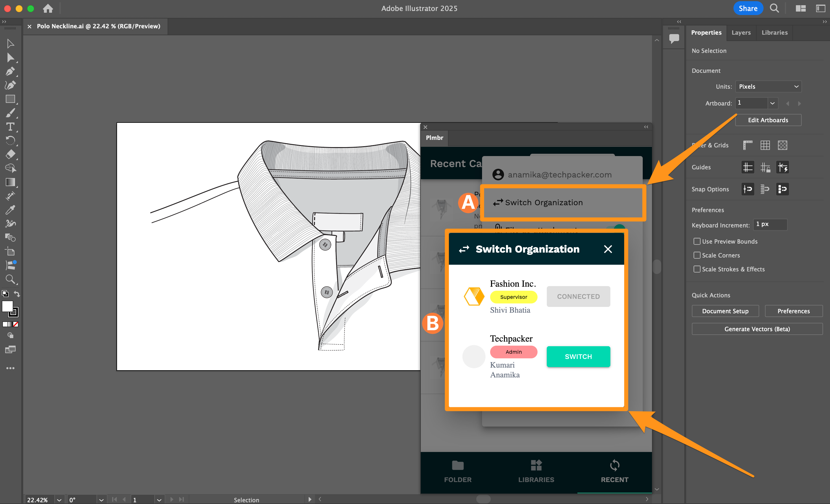The image size is (830, 504).
Task: Click the blue Share button
Action: coord(748,8)
